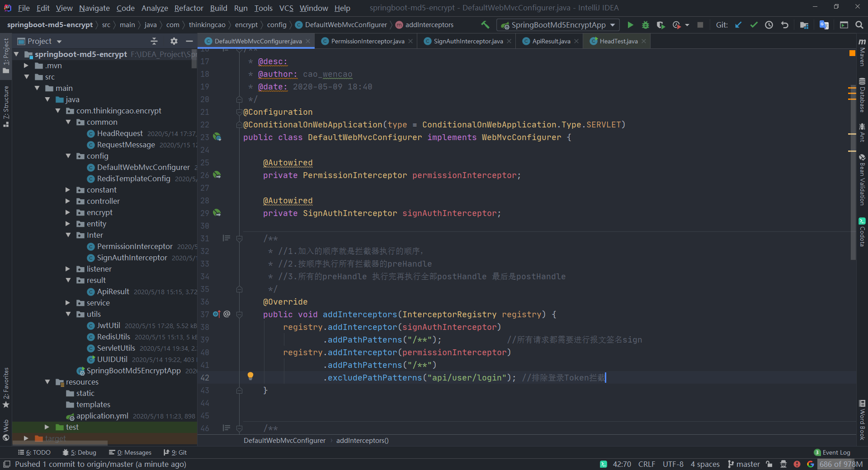Run with Coverage shield icon
Viewport: 868px width, 470px height.
[660, 25]
